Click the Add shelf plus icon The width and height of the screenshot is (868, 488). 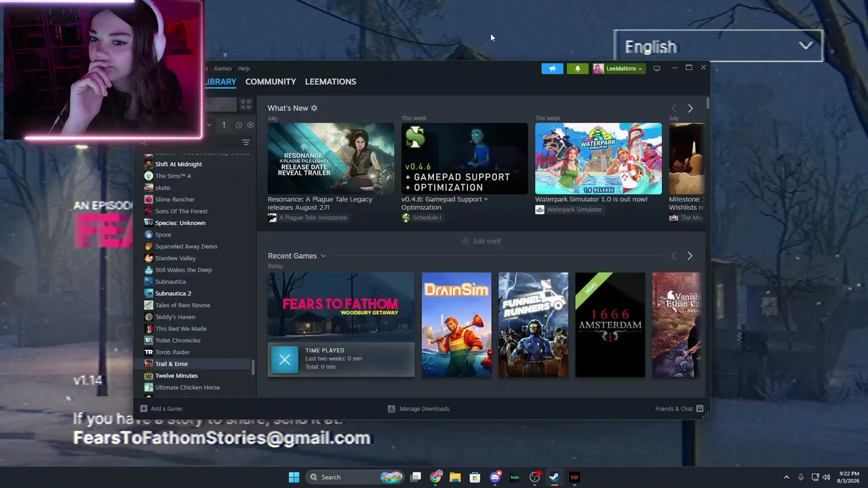point(465,241)
